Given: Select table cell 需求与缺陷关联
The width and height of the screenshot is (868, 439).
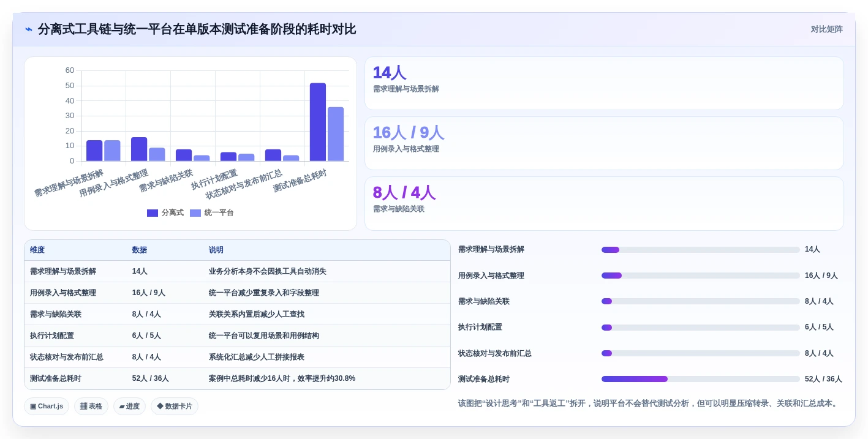Looking at the screenshot, I should pyautogui.click(x=56, y=315).
